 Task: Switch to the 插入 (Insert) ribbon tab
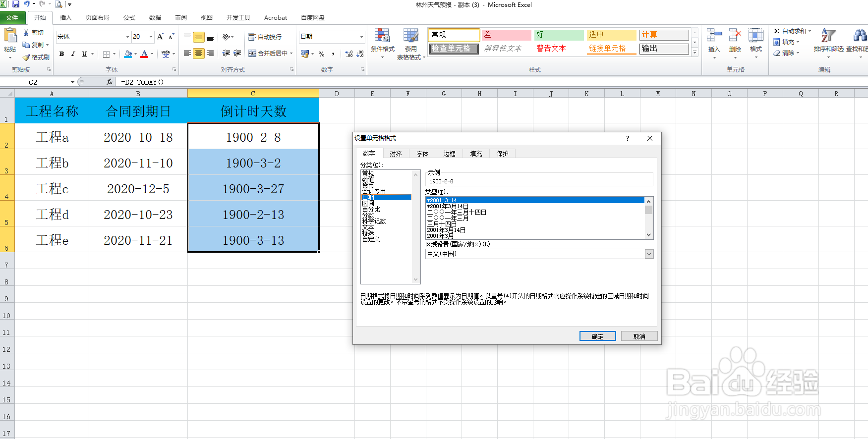(x=65, y=17)
